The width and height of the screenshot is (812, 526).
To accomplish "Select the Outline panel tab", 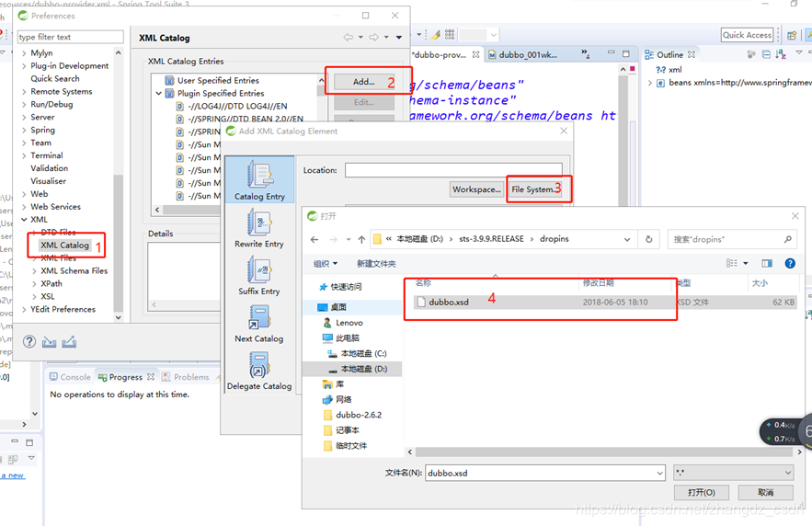I will tap(669, 54).
